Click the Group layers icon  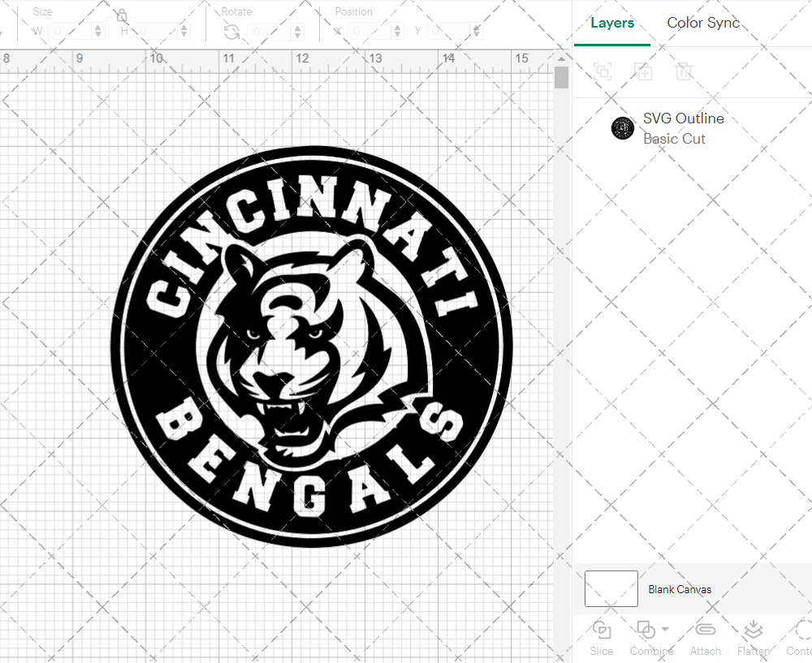click(603, 71)
